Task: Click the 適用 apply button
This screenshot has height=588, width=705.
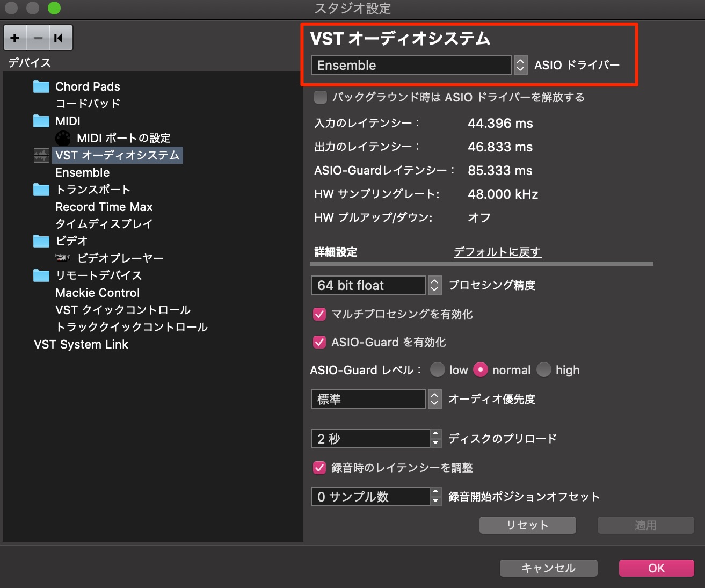Action: [x=646, y=525]
